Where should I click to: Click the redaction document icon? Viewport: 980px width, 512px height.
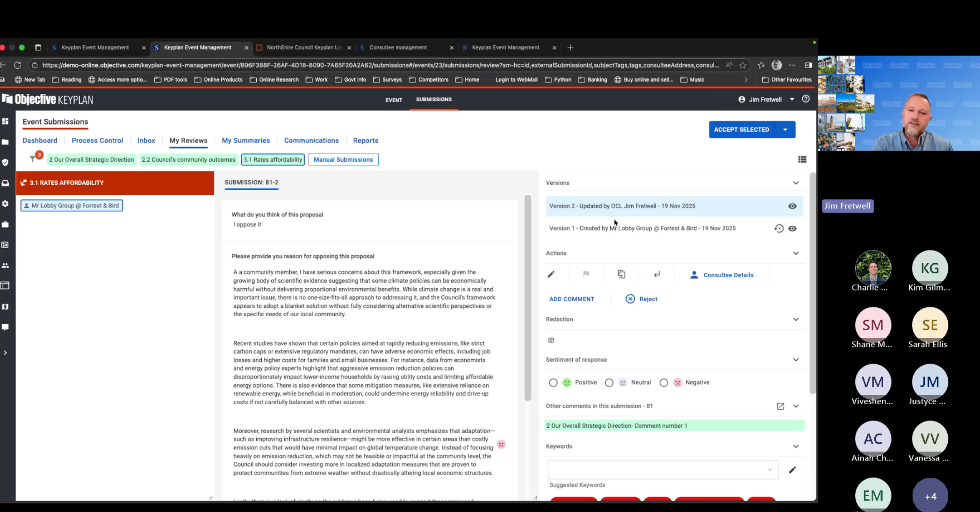(x=551, y=340)
